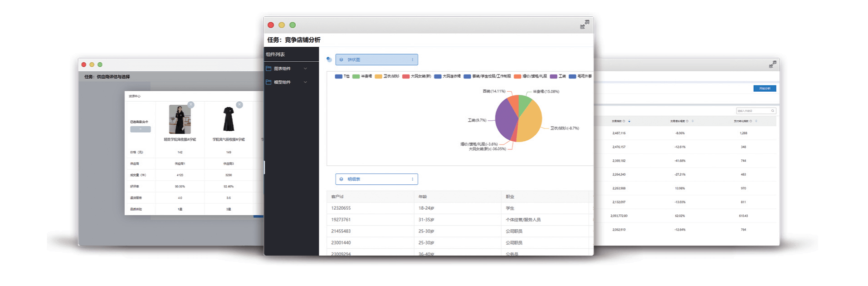
Task: Click the blue 开始分析 button
Action: 765,89
